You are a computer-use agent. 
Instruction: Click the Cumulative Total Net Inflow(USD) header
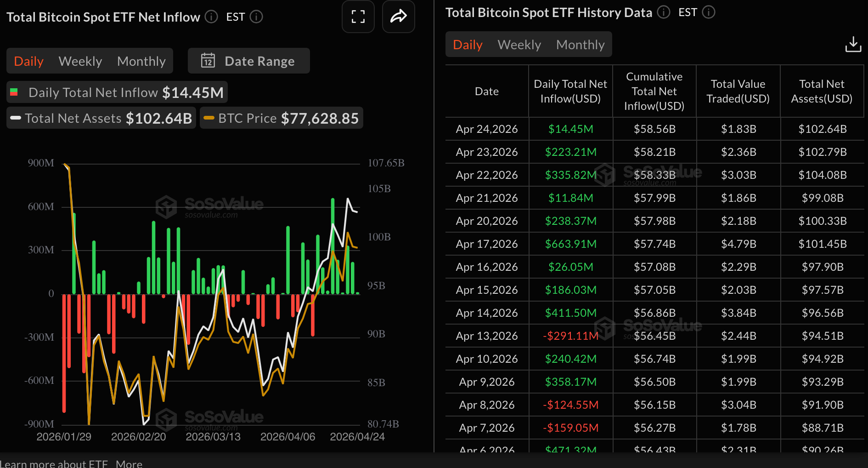[654, 91]
